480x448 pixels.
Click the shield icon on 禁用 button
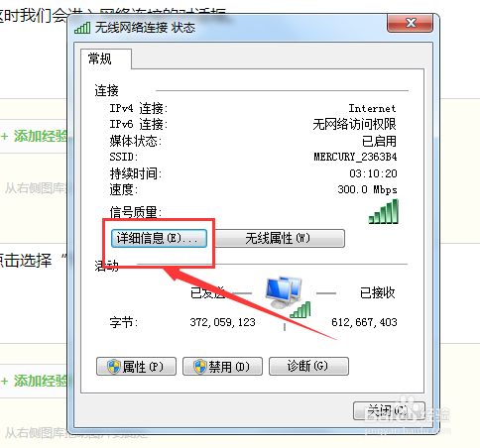(x=199, y=367)
